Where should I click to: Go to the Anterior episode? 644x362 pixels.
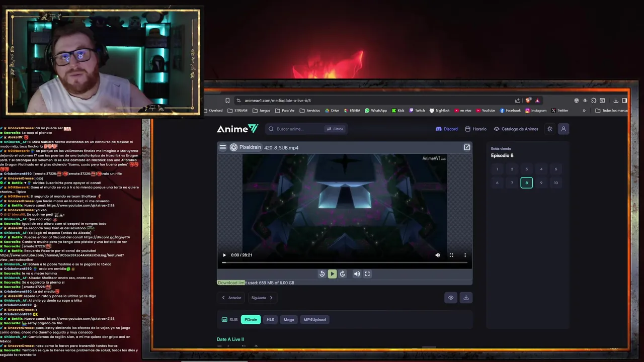[231, 298]
